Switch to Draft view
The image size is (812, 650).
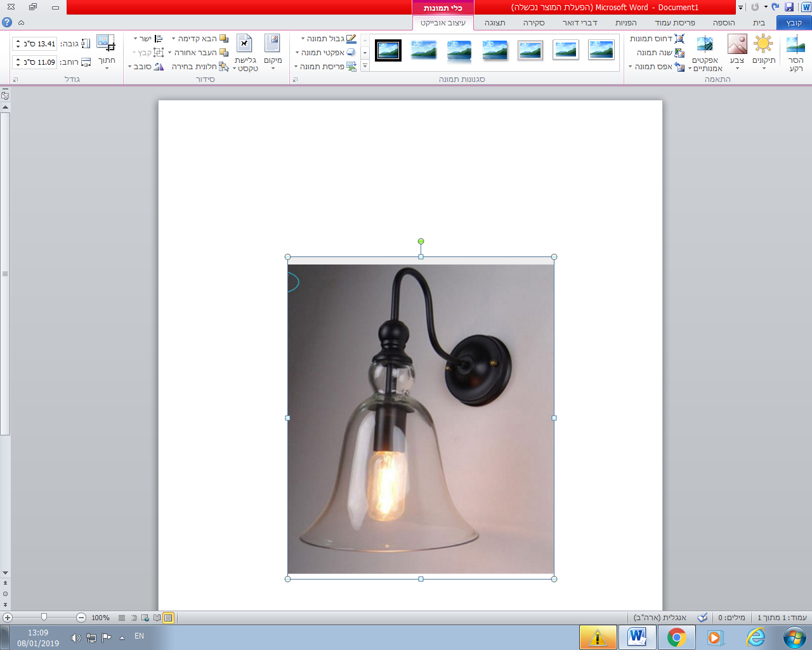122,618
